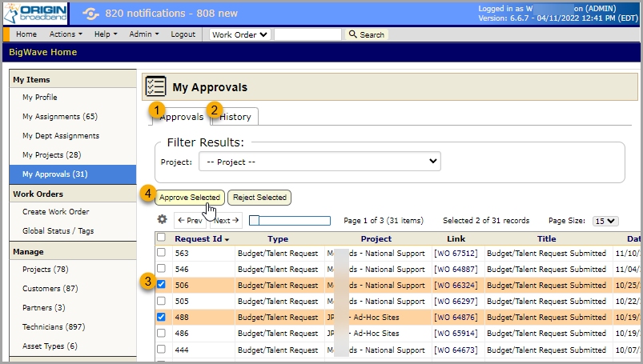This screenshot has width=643, height=364.
Task: Open link WO 64673
Action: 456,350
